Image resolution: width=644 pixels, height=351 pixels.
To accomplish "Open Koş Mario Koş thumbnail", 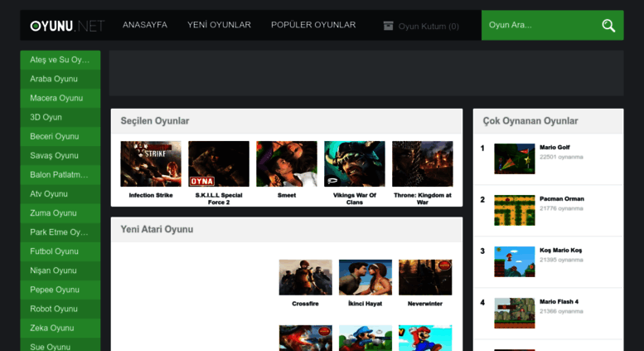I will pos(515,261).
